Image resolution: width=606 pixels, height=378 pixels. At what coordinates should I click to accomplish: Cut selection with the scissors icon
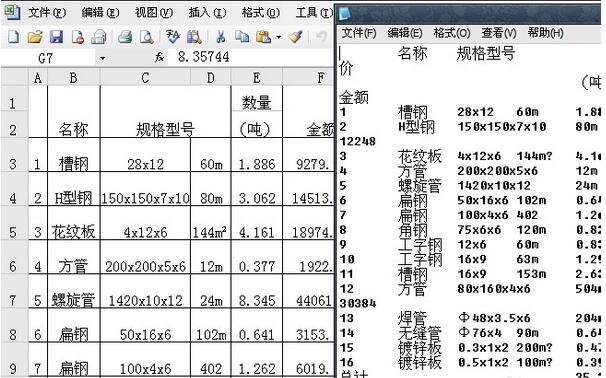click(x=221, y=37)
